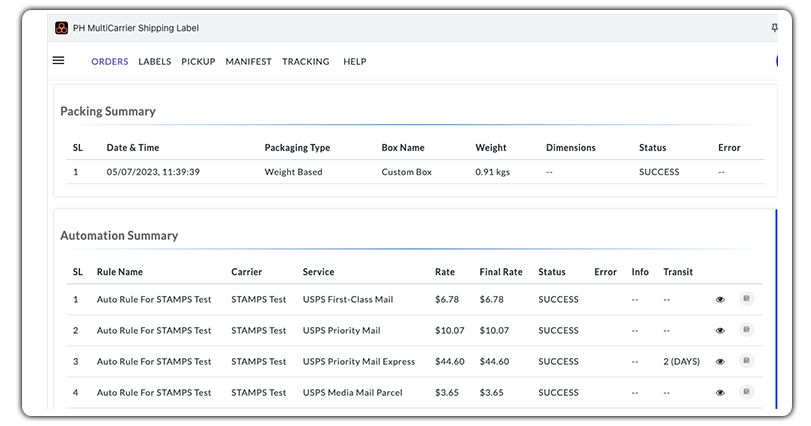
Task: Click the Packing Summary heading
Action: [x=108, y=112]
